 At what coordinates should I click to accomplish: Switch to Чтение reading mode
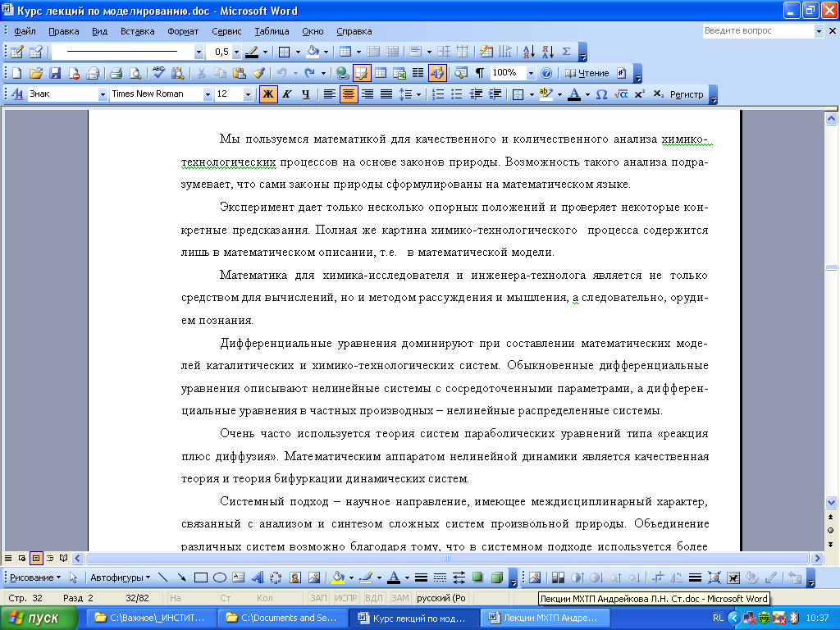pos(587,73)
